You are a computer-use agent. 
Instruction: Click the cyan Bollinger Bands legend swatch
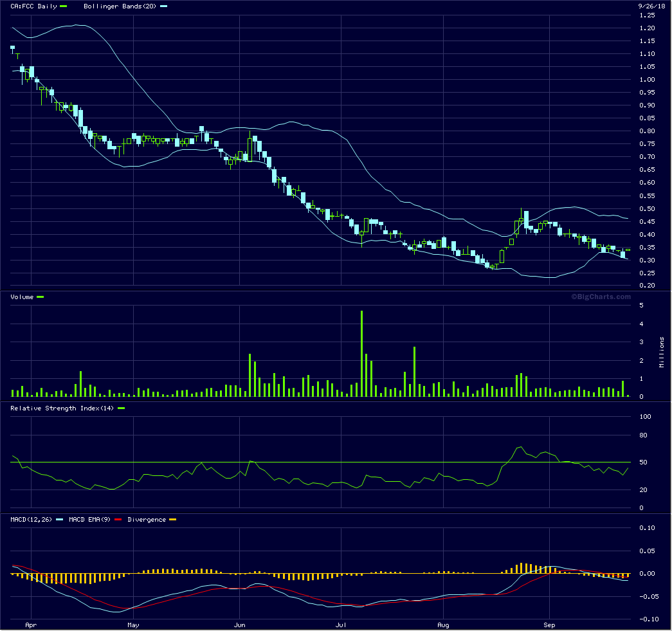coord(164,6)
